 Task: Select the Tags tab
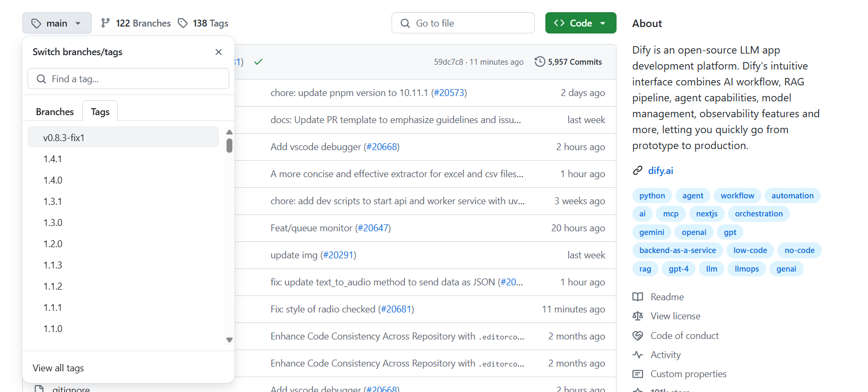(x=100, y=112)
